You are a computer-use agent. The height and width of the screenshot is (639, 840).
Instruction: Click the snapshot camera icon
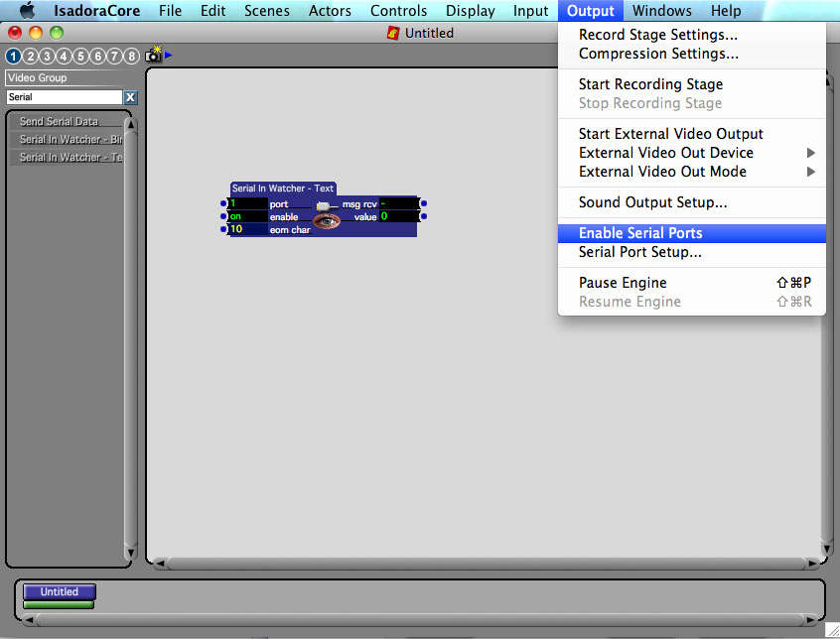pyautogui.click(x=153, y=56)
